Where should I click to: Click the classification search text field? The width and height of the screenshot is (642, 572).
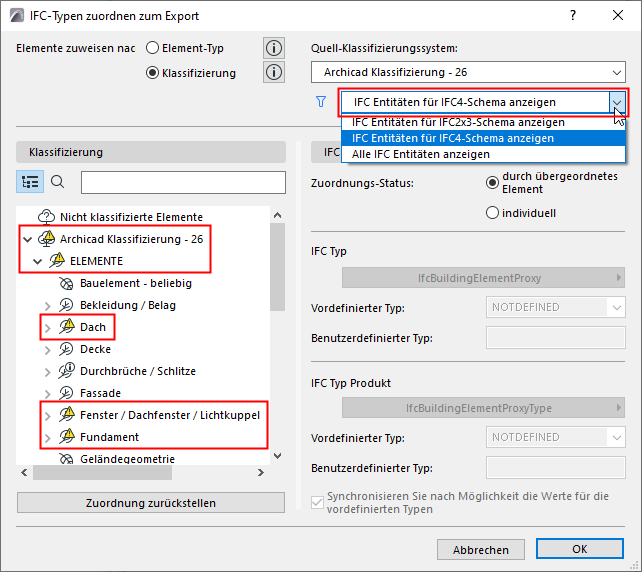[x=183, y=182]
